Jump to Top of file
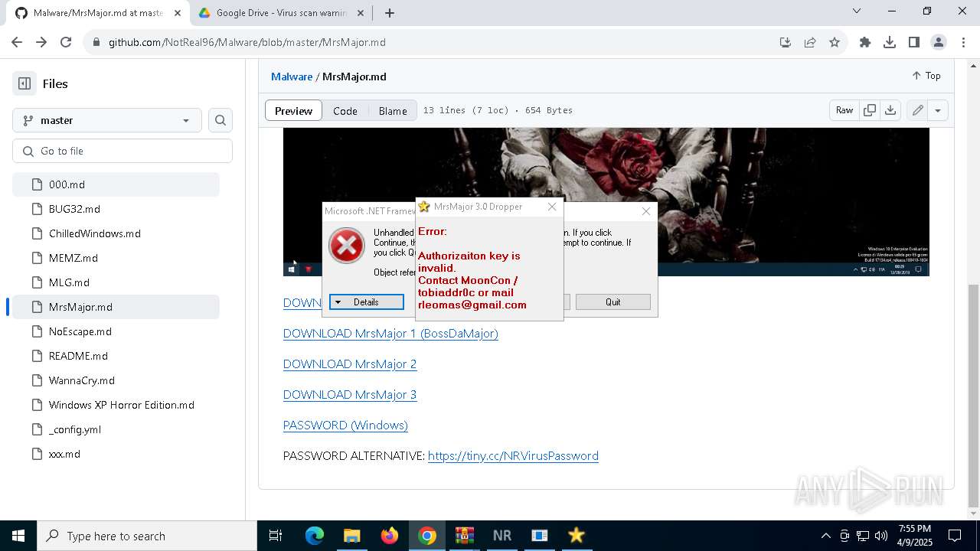The image size is (980, 551). click(926, 76)
